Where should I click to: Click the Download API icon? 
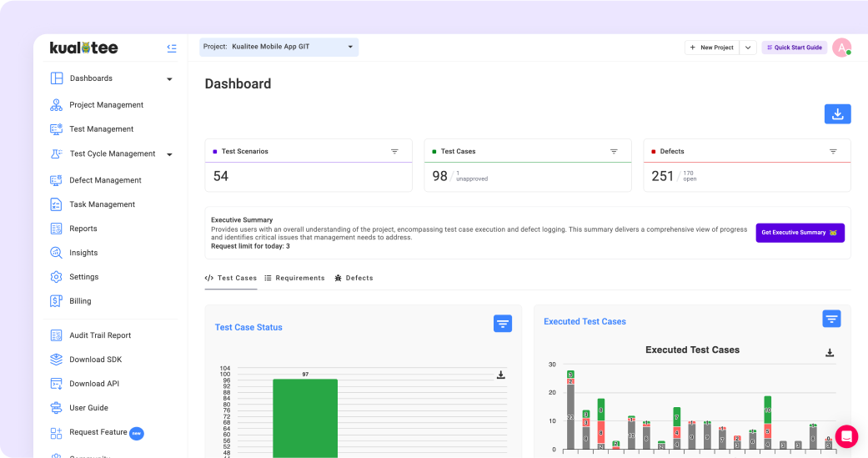pyautogui.click(x=57, y=383)
